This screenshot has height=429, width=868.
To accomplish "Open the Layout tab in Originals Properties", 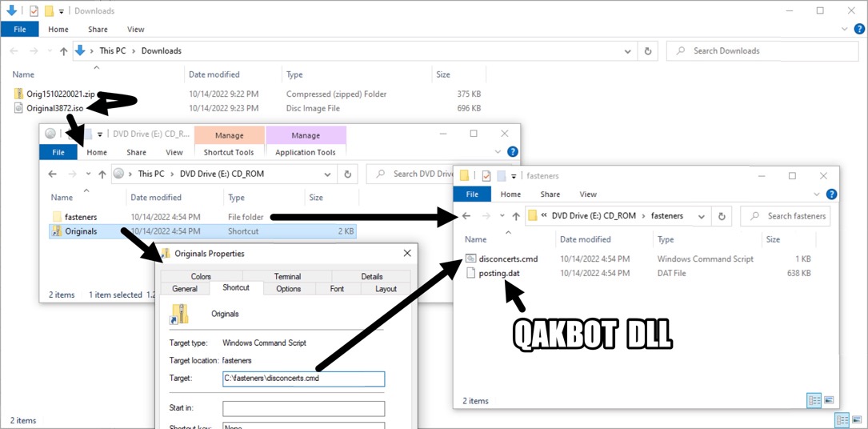I will point(386,288).
